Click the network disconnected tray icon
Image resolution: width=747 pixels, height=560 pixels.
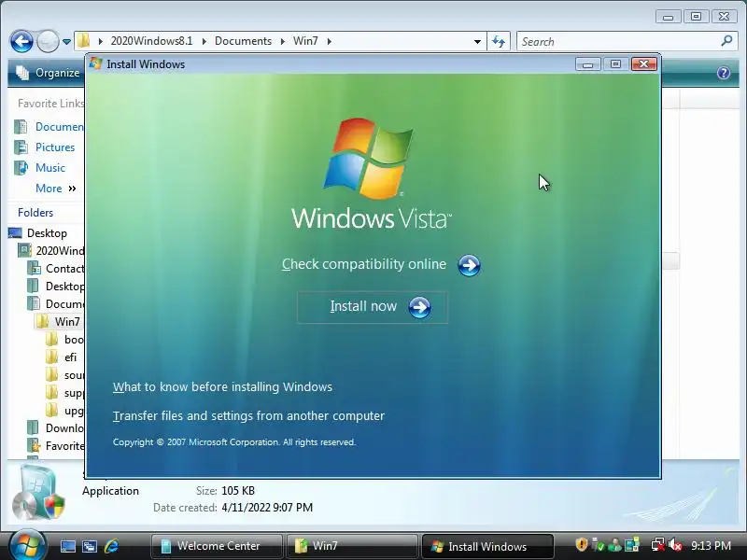658,545
